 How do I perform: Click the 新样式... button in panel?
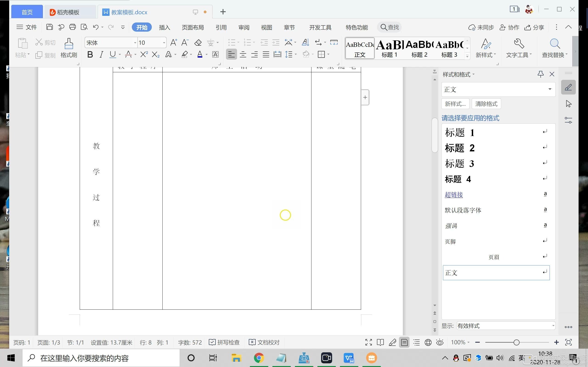[455, 104]
